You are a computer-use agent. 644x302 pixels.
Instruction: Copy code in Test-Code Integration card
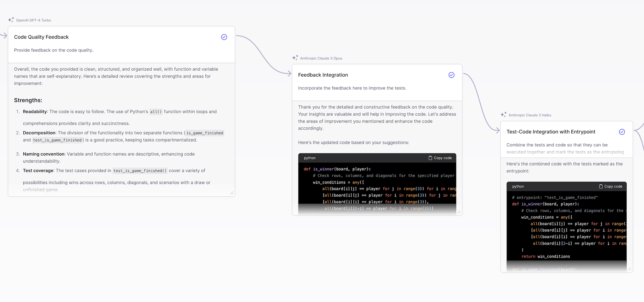[610, 186]
